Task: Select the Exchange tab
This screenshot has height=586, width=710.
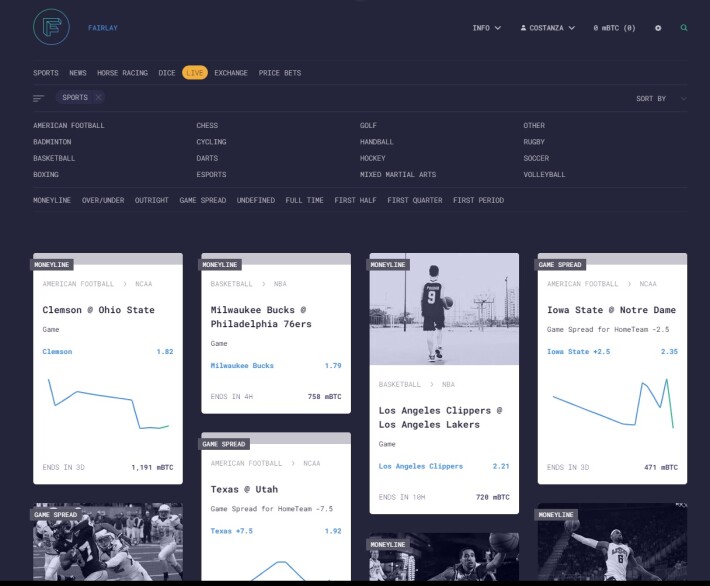Action: click(231, 73)
